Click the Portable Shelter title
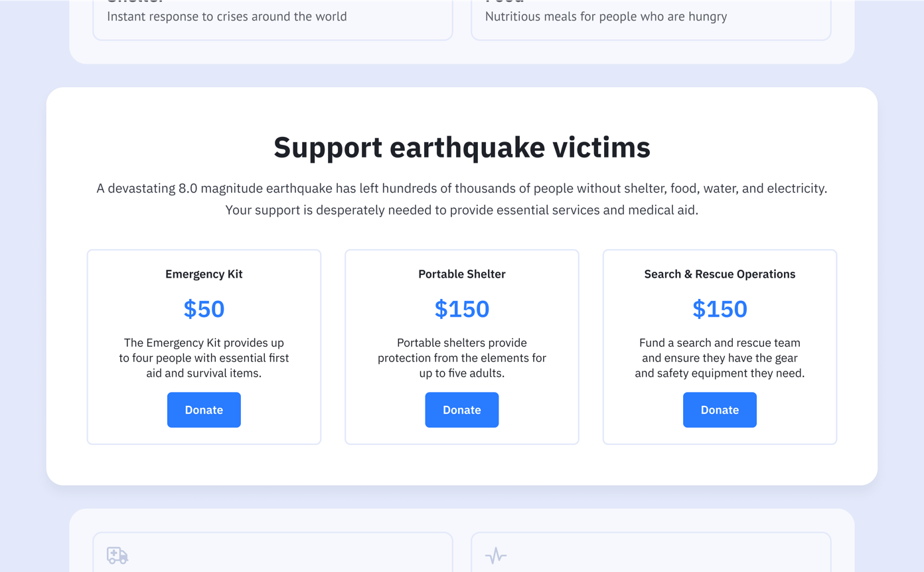 pos(462,274)
